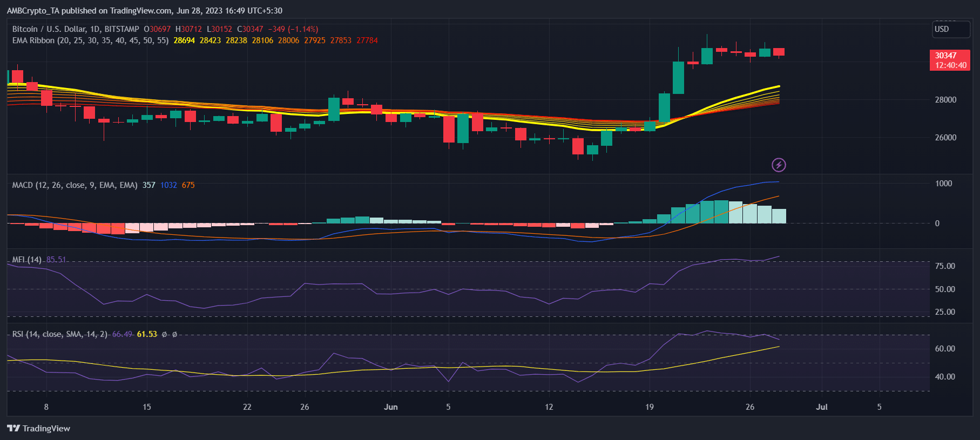This screenshot has width=980, height=440.
Task: Click the 19 date label on the time axis
Action: 650,407
